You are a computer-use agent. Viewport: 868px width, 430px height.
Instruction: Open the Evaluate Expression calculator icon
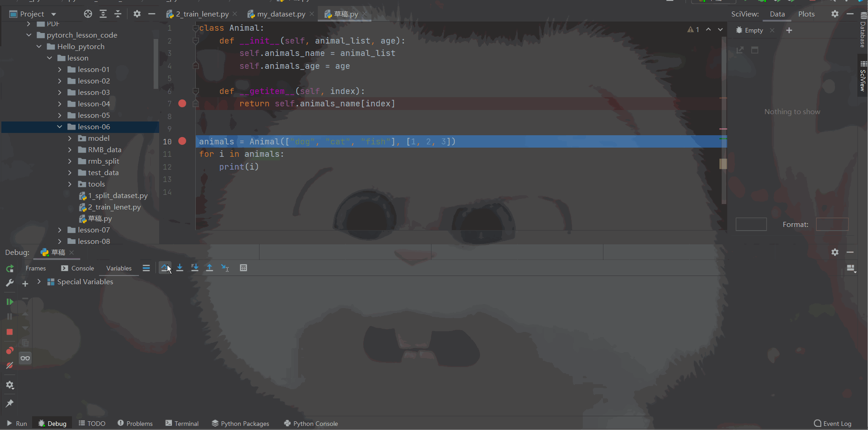(x=243, y=268)
